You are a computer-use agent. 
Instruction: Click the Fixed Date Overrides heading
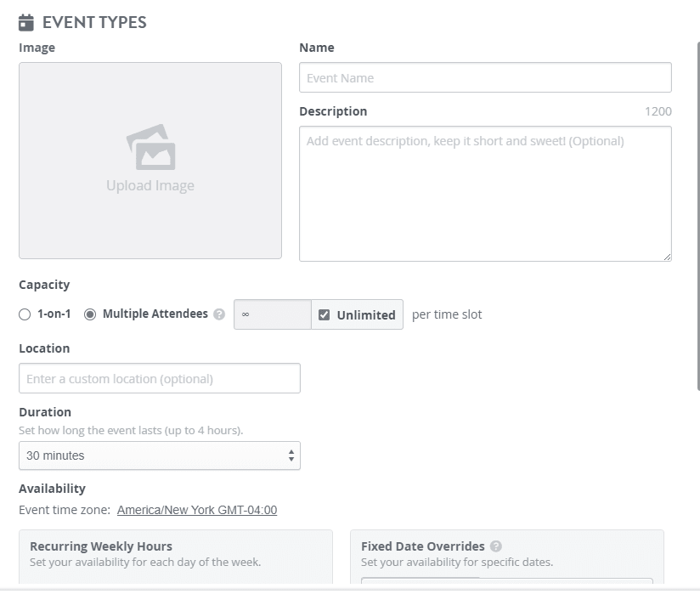(422, 546)
